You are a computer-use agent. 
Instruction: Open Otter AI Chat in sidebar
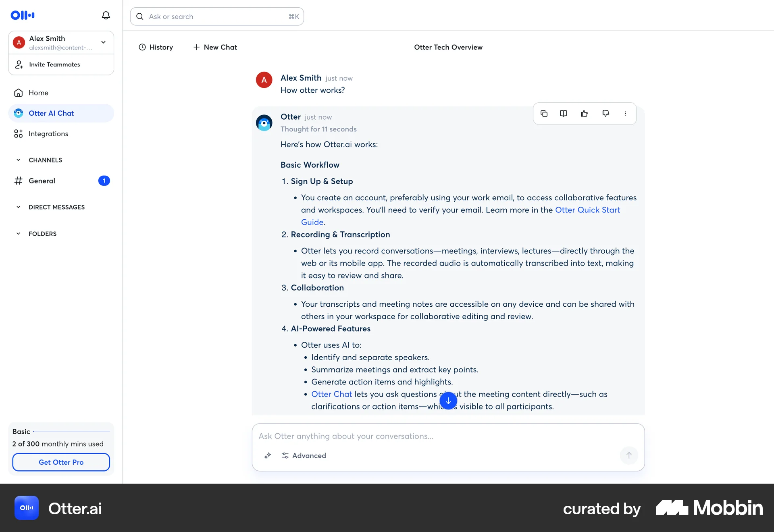pos(61,113)
